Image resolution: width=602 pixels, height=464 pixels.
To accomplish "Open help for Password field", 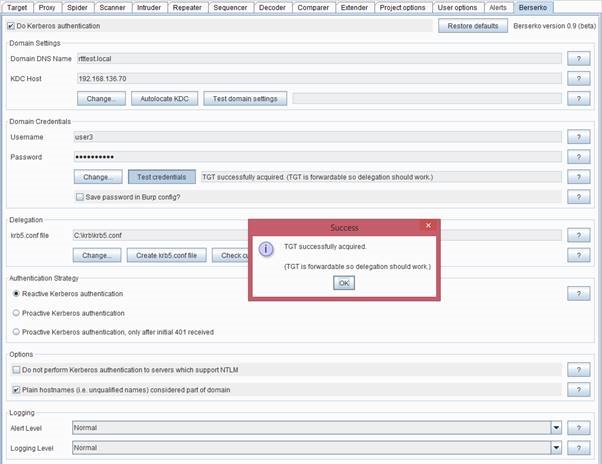I will coord(579,157).
